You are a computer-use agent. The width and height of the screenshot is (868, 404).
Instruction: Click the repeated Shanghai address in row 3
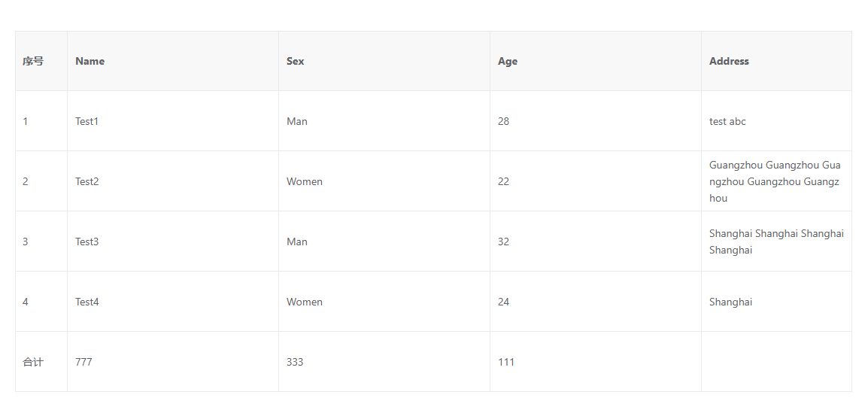pyautogui.click(x=775, y=241)
